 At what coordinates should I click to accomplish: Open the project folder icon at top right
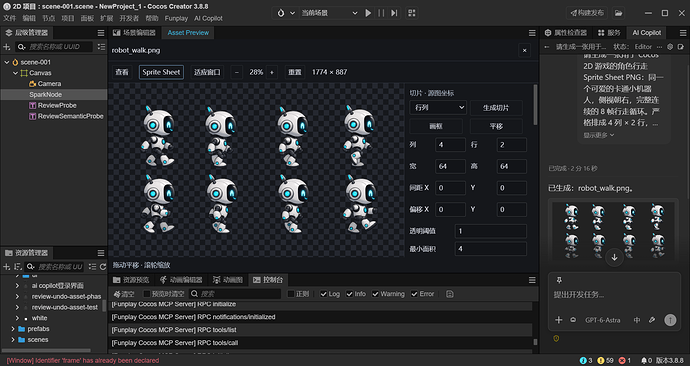coord(618,13)
